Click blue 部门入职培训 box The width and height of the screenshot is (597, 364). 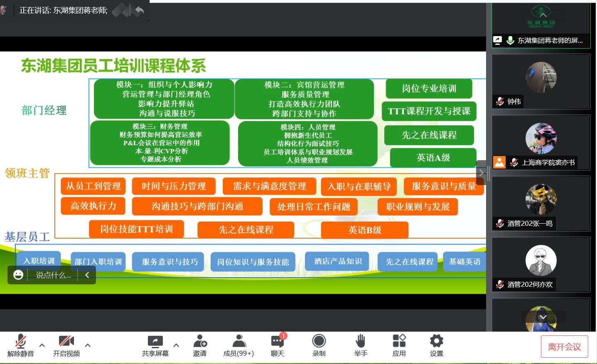coord(98,261)
